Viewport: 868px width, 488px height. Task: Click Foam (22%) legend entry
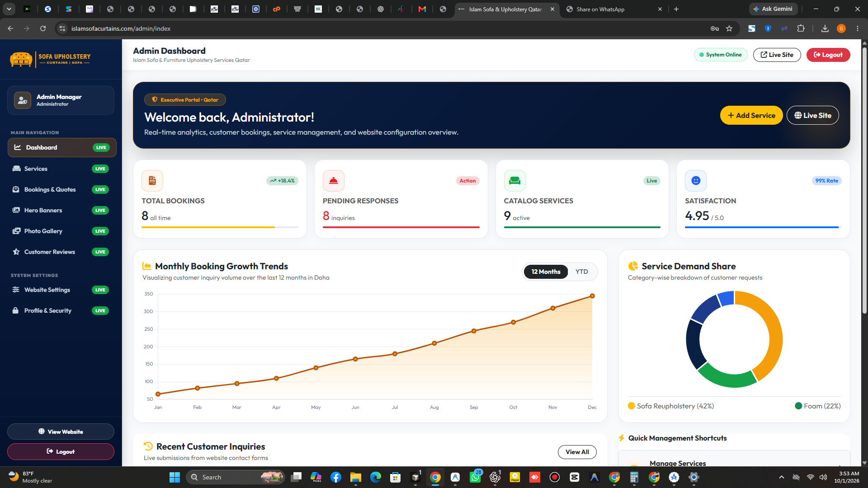tap(817, 406)
